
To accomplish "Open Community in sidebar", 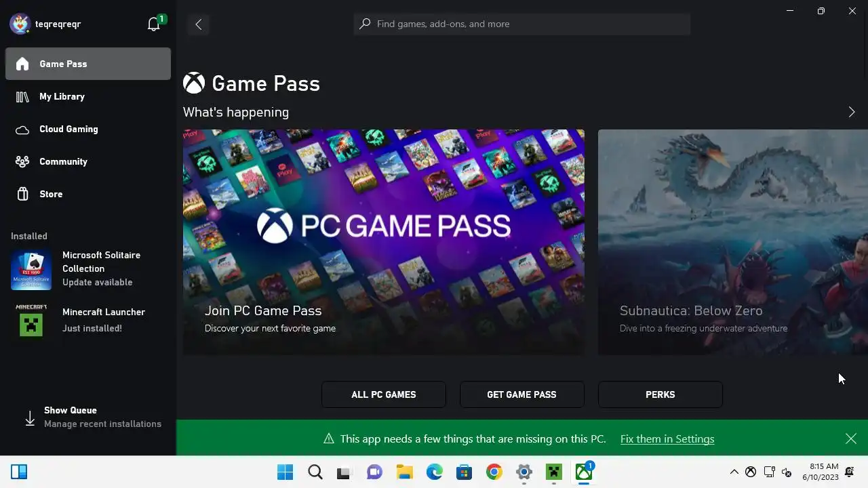I will point(88,161).
